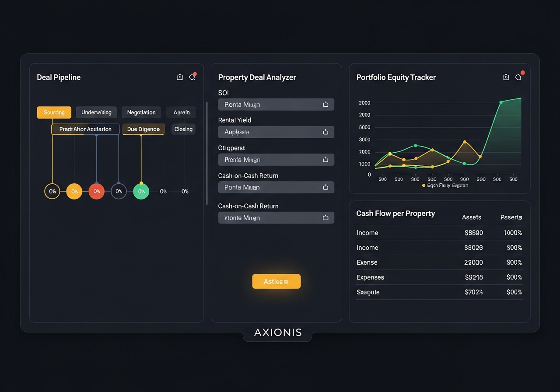
Task: Switch to the Underwriting stage tab
Action: coord(96,112)
